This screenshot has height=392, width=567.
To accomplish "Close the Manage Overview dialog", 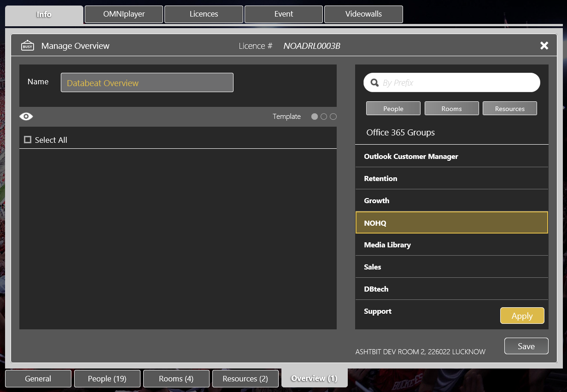I will click(x=544, y=46).
